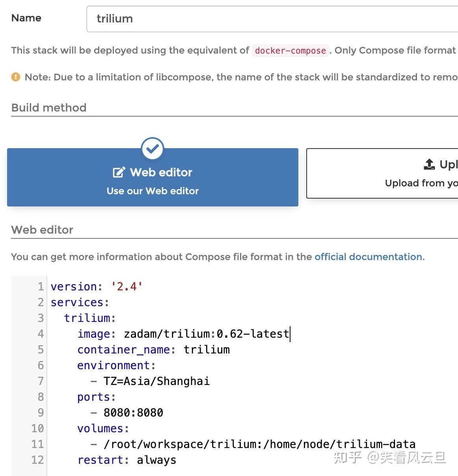Open the official documentation link

pyautogui.click(x=368, y=257)
